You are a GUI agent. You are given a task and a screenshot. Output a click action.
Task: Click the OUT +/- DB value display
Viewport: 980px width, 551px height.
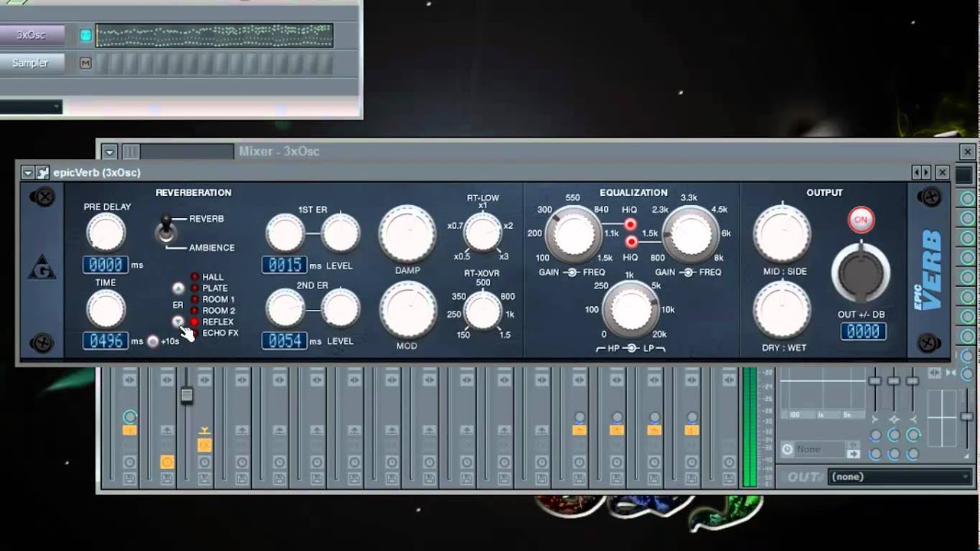click(x=863, y=331)
